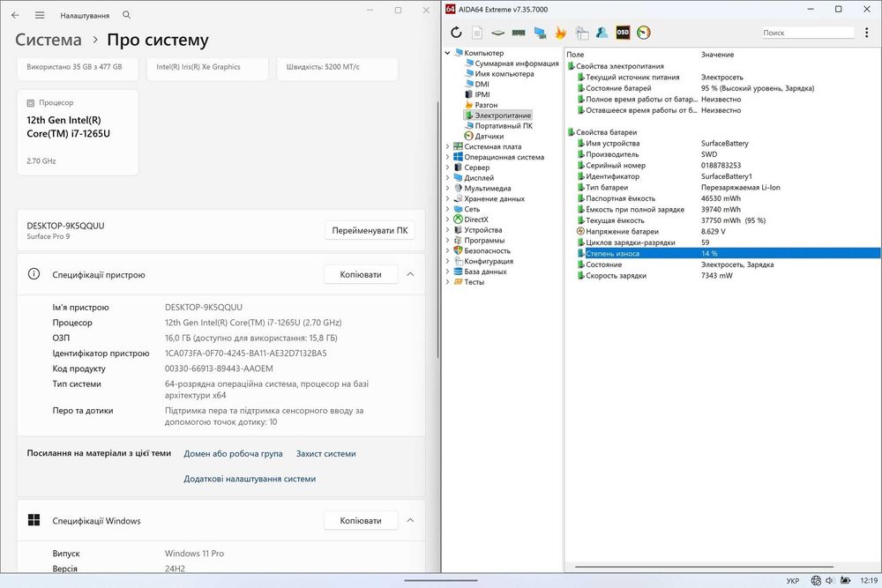Expand the Мультимедиа tree node
Image resolution: width=882 pixels, height=588 pixels.
pyautogui.click(x=448, y=189)
